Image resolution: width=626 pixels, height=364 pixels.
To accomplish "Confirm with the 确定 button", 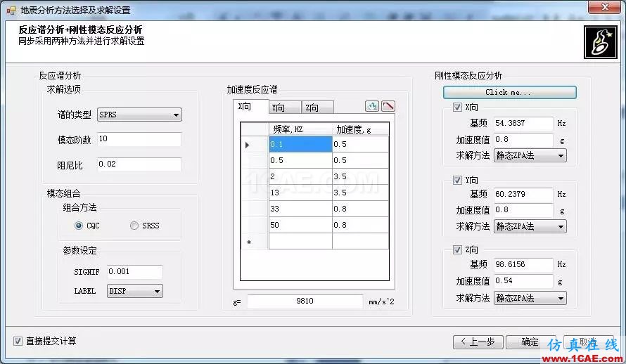I will [530, 342].
